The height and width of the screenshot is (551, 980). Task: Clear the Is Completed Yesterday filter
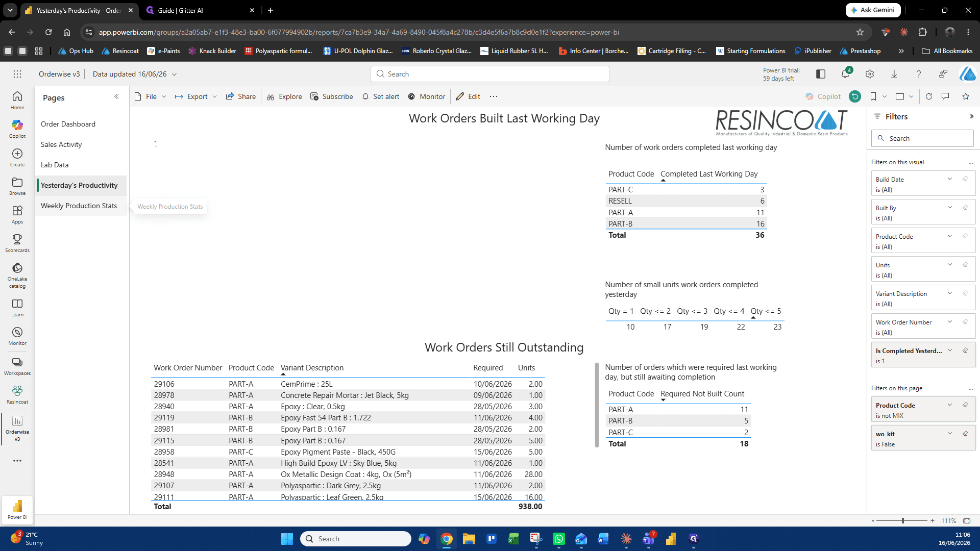965,350
